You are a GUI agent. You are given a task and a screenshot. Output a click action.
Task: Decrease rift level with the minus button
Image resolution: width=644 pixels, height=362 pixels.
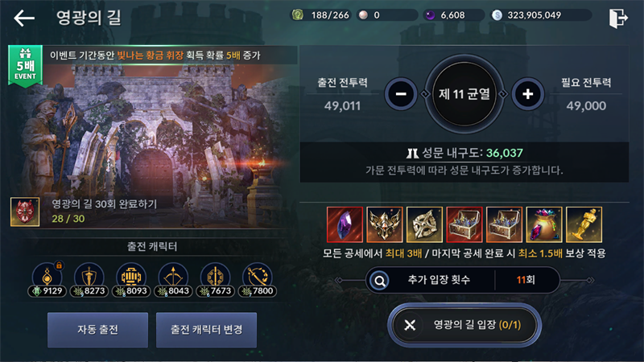coord(401,94)
